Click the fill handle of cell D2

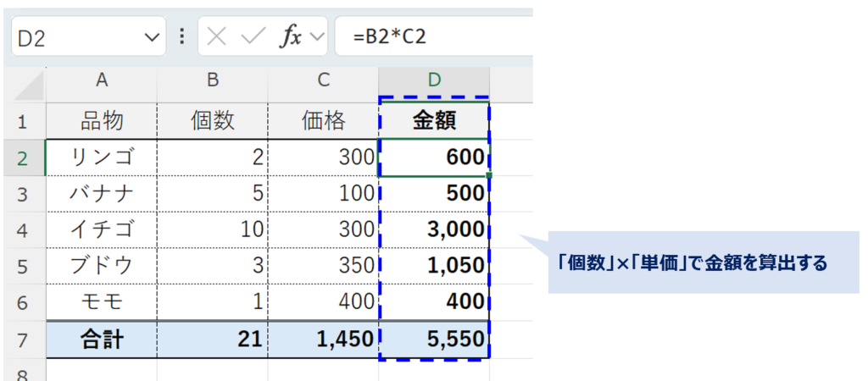coord(489,175)
